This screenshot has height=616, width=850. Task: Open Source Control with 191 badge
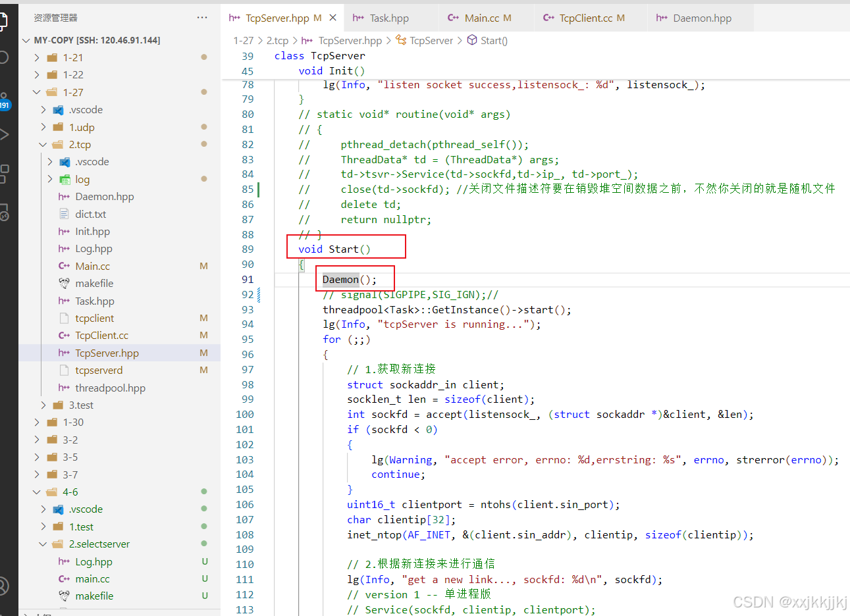pyautogui.click(x=5, y=101)
